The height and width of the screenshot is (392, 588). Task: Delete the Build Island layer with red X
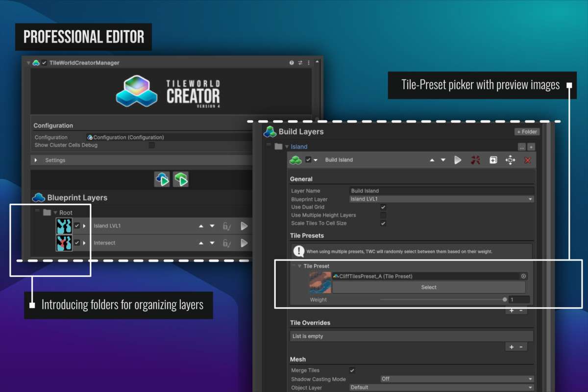(x=528, y=160)
